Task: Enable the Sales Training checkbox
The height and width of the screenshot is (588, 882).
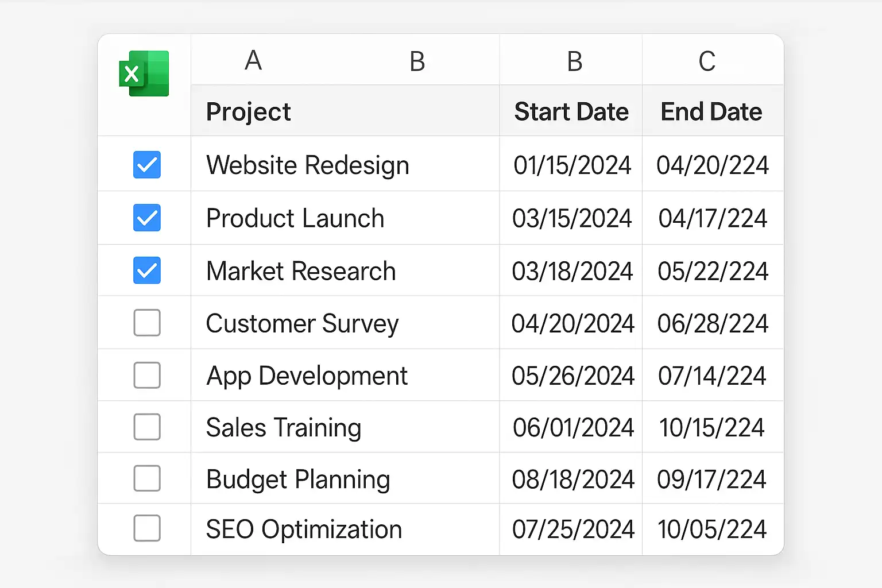Action: click(x=147, y=427)
